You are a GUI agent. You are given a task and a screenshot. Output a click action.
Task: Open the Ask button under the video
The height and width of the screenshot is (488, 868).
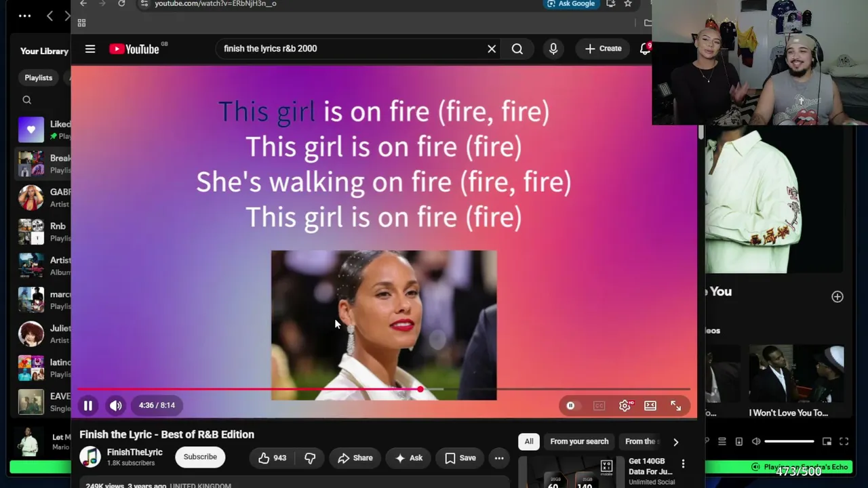point(409,458)
